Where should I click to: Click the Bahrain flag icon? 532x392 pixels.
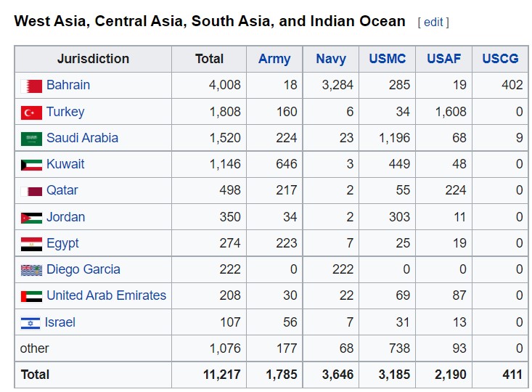click(31, 86)
